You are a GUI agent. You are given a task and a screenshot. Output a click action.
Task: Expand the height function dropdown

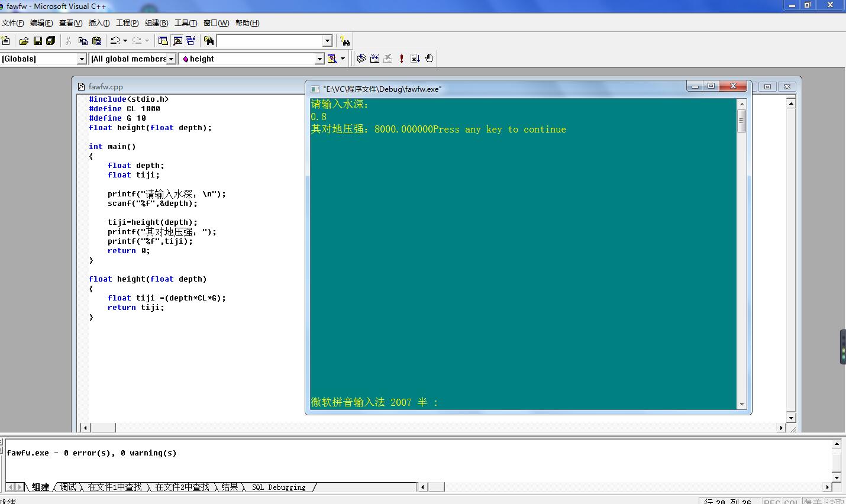[x=319, y=59]
